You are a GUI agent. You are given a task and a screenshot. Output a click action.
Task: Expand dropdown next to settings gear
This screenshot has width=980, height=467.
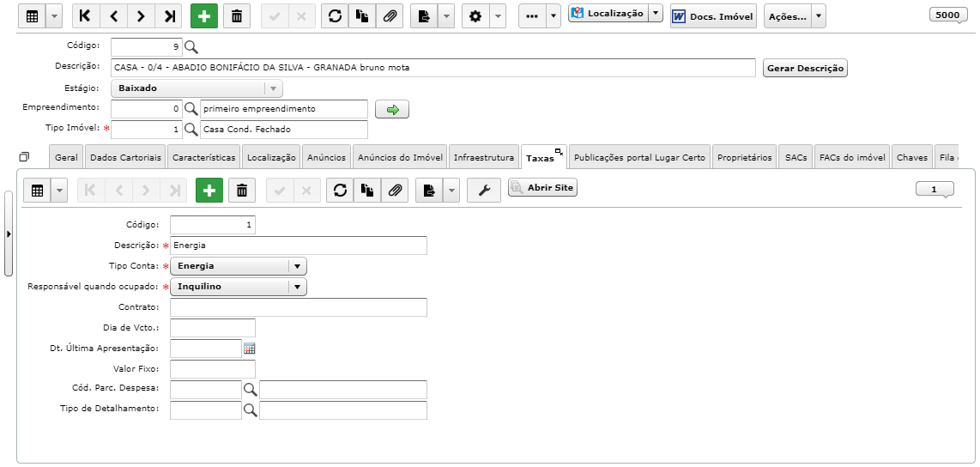pyautogui.click(x=498, y=17)
